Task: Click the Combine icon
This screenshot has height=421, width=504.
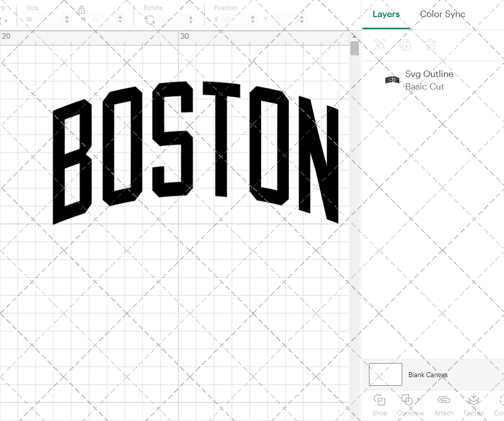Action: pos(407,399)
